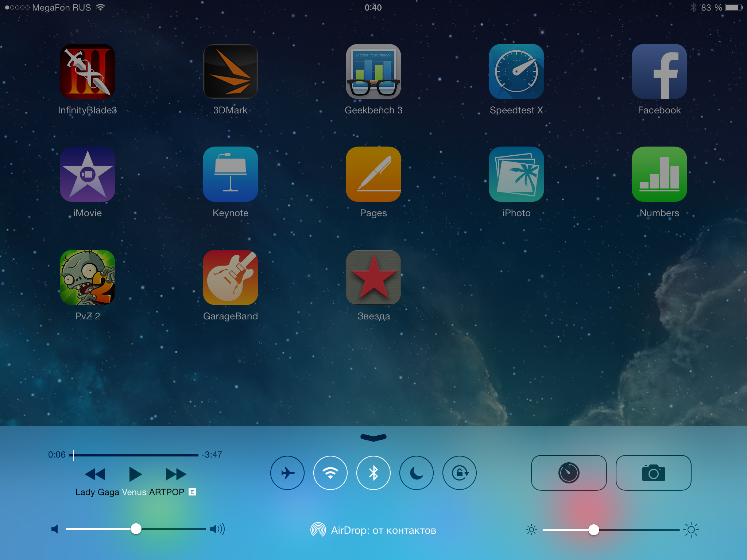Open the Pages app
Screen dimensions: 747x560
pos(373,174)
